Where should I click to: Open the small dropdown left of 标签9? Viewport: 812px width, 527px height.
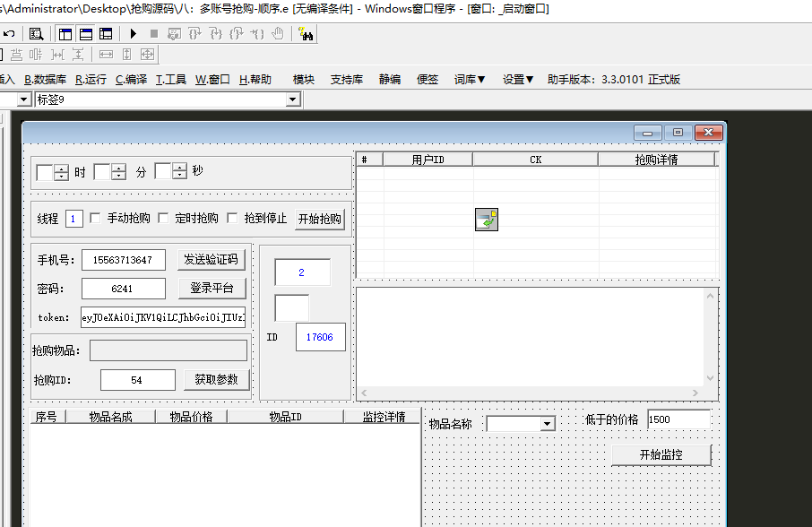(x=24, y=99)
